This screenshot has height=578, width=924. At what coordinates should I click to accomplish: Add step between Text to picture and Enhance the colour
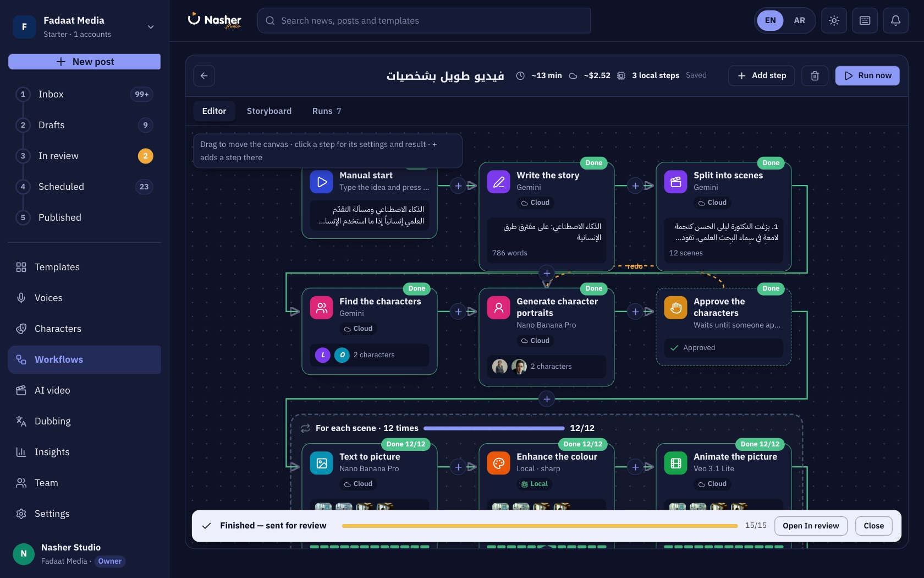click(458, 467)
